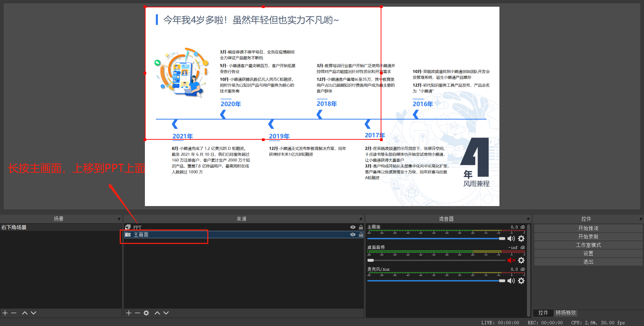Click the LIVE: 00:00:00 status text
The width and height of the screenshot is (644, 326).
point(500,323)
